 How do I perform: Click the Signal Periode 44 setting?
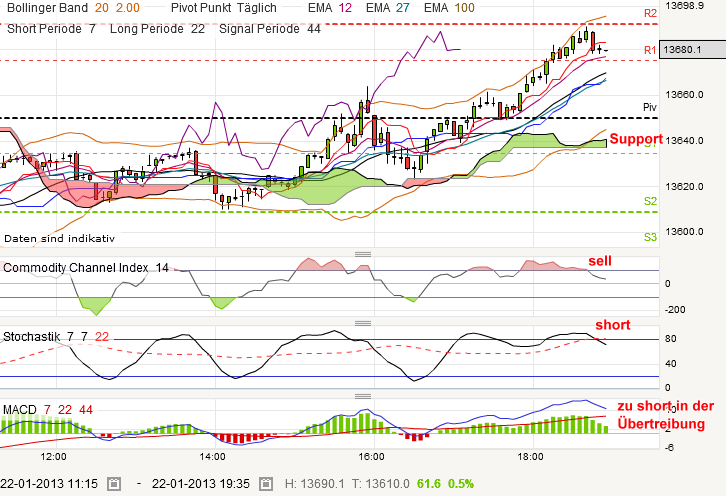[x=270, y=29]
